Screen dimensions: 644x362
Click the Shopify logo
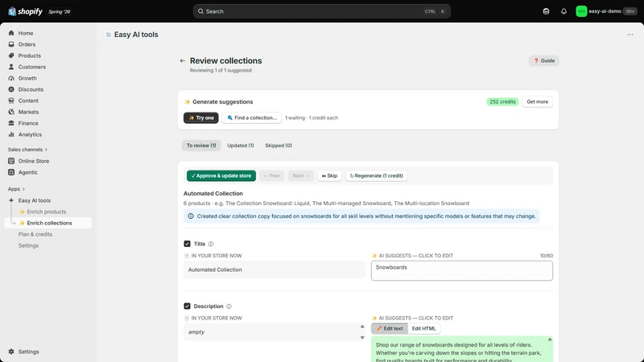pyautogui.click(x=25, y=11)
